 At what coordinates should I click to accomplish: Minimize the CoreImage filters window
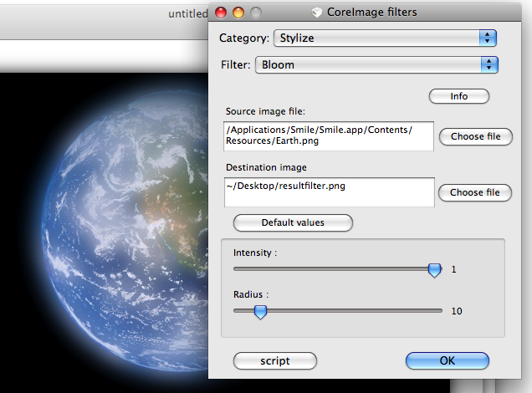238,13
